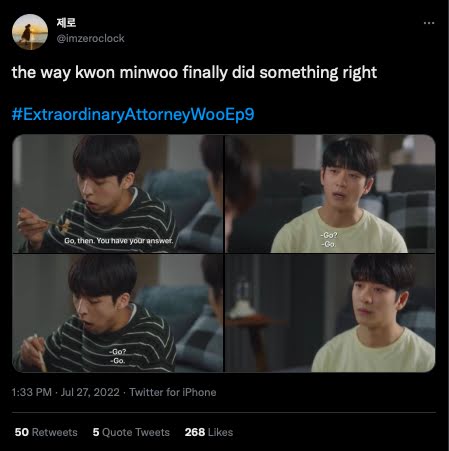View the 5 Quote Tweets list
Image resolution: width=449 pixels, height=451 pixels.
(x=131, y=432)
